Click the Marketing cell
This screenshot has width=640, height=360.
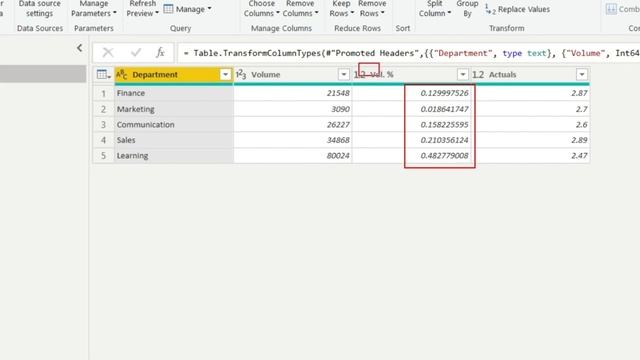click(x=174, y=109)
